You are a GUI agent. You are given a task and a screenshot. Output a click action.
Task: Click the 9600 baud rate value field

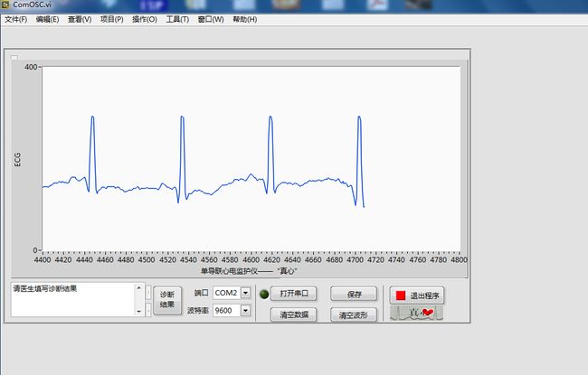click(227, 310)
